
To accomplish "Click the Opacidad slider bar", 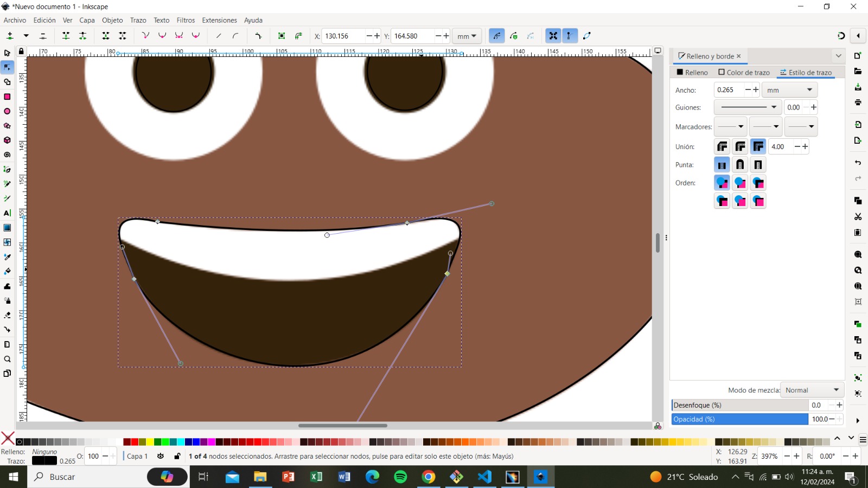I will (x=740, y=419).
